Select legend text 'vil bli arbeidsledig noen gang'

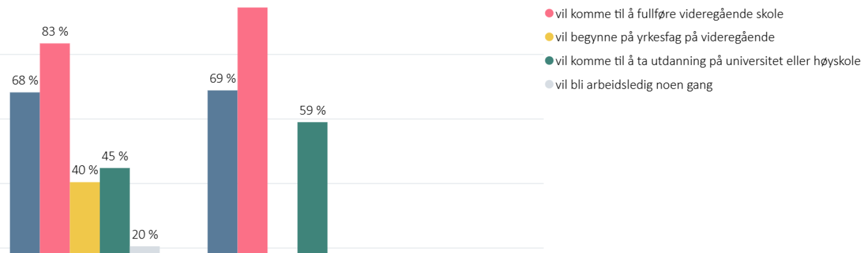point(634,85)
